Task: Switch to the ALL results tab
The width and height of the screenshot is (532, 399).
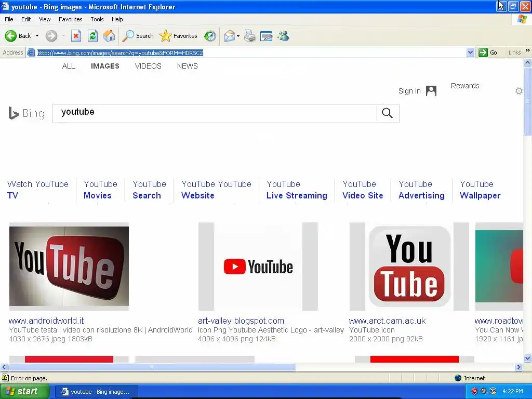Action: point(69,66)
